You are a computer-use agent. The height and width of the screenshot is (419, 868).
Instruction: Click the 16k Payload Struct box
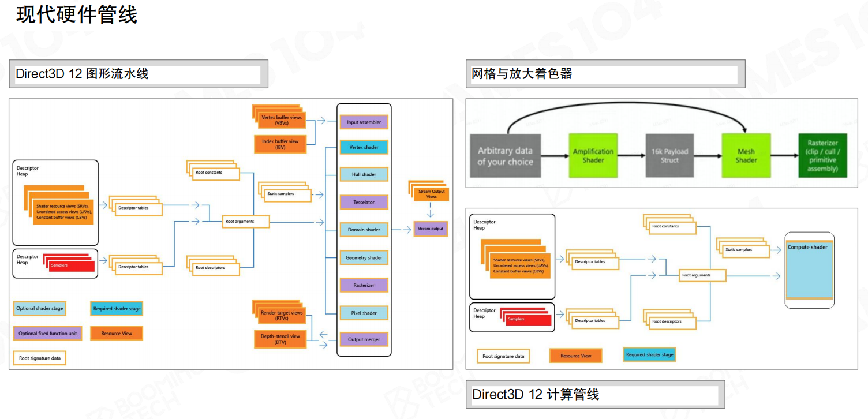[x=669, y=156]
